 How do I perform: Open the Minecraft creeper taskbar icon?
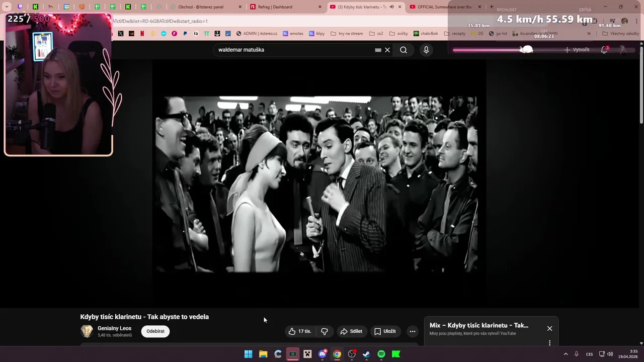[x=307, y=354]
